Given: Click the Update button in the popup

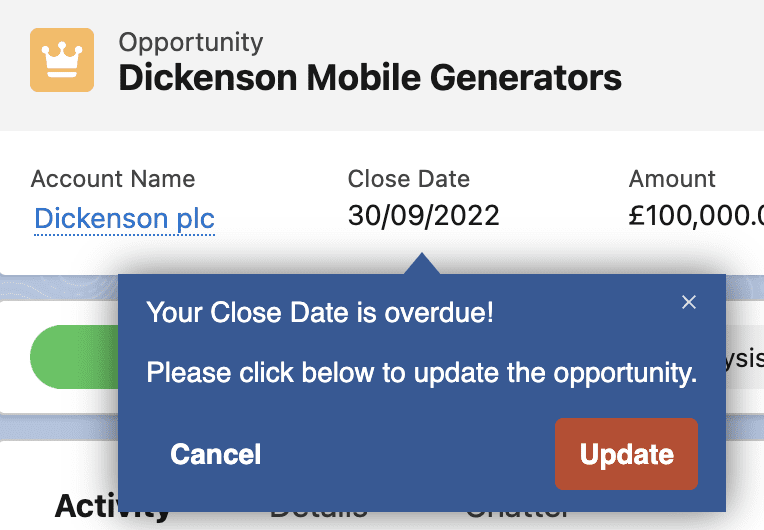Looking at the screenshot, I should (x=626, y=454).
